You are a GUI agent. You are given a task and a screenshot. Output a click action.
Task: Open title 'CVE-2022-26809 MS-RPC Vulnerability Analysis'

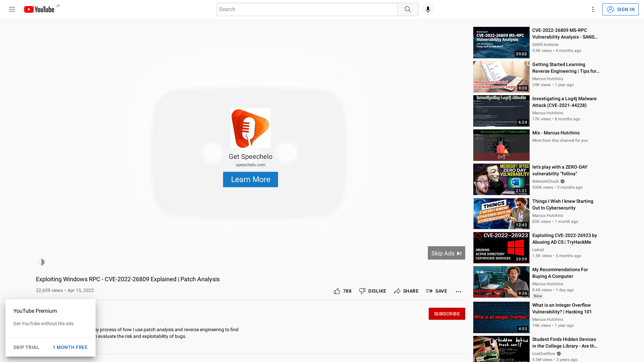click(x=565, y=34)
